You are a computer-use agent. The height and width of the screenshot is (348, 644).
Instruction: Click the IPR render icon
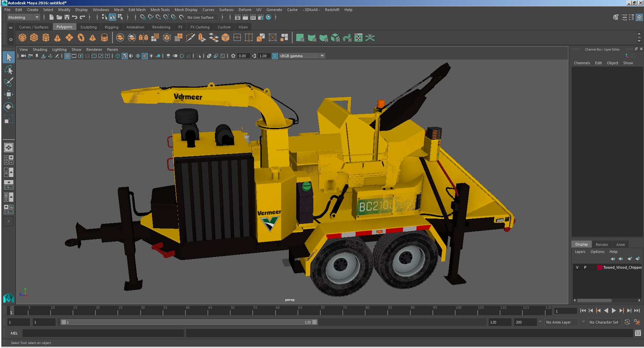pyautogui.click(x=253, y=17)
